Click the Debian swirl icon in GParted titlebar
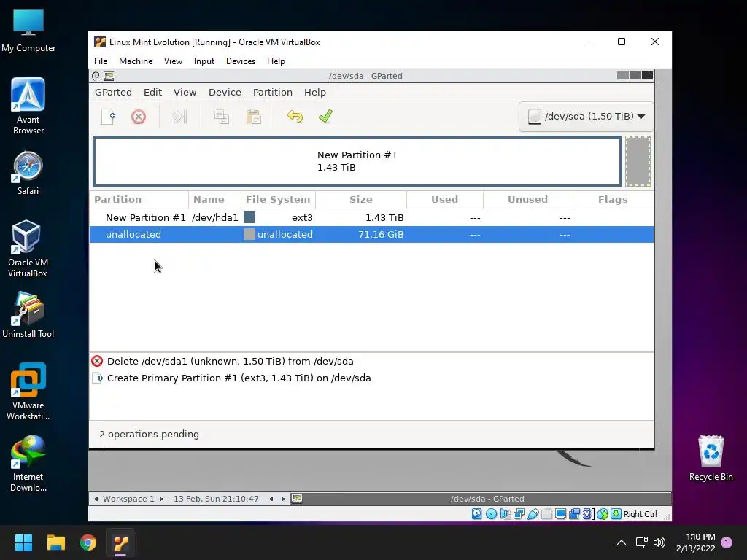Screen dimensions: 747x560 [x=96, y=76]
